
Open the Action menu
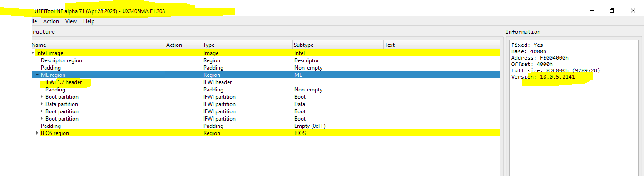(51, 21)
